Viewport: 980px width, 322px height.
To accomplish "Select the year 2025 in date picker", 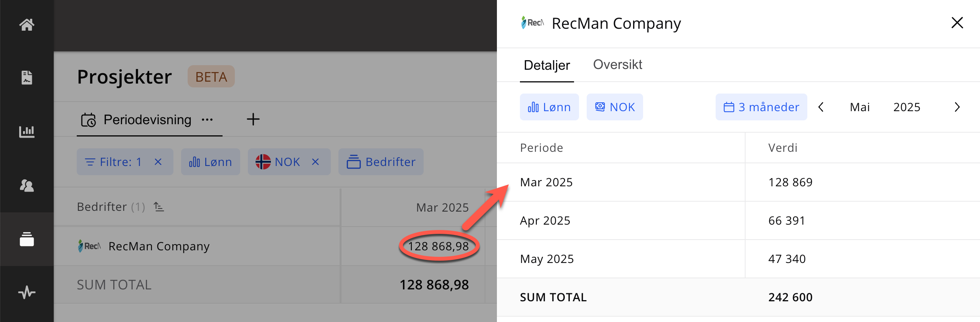I will (907, 107).
